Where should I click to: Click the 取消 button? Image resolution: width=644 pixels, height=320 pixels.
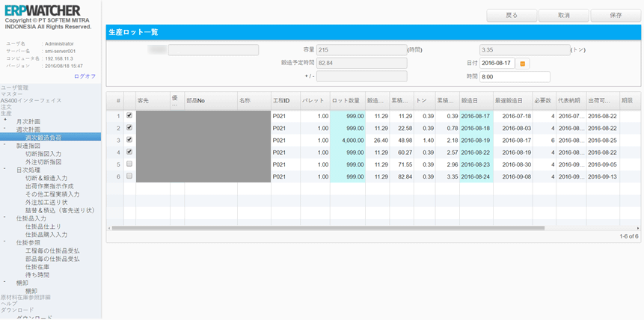tap(563, 16)
